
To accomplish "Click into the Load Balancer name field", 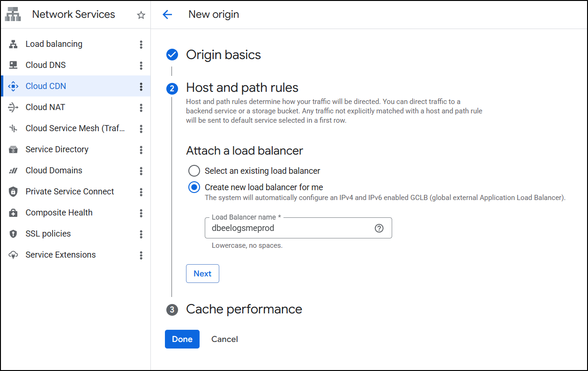I will point(288,228).
